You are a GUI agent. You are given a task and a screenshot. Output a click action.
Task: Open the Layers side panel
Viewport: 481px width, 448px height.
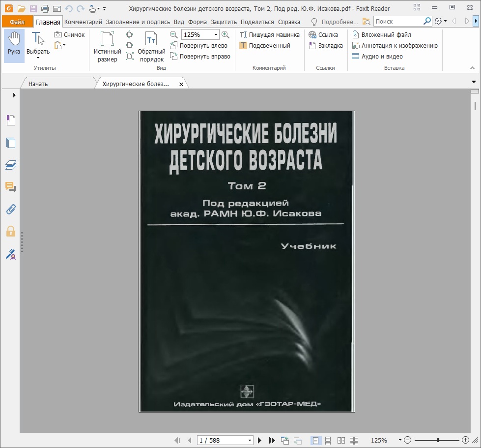tap(11, 165)
